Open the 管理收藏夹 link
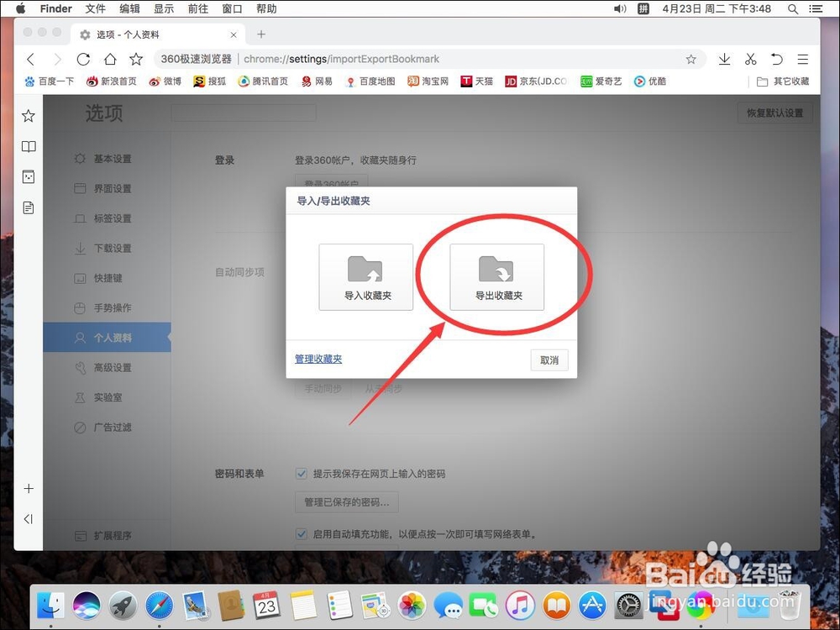The width and height of the screenshot is (840, 630). [318, 359]
